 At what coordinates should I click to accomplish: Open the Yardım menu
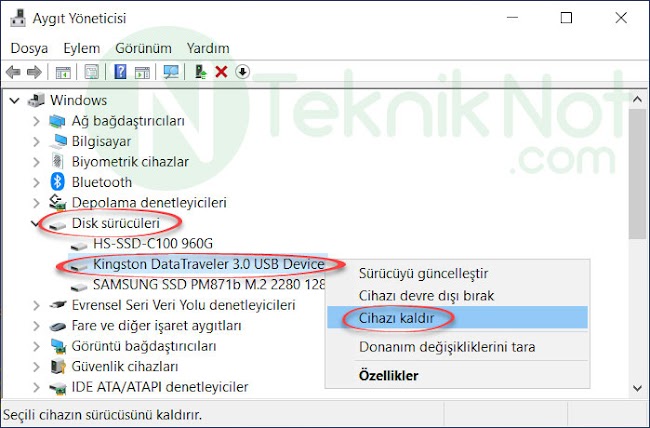[x=208, y=48]
